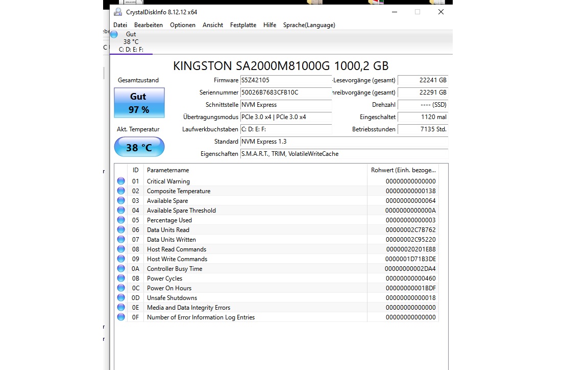
Task: Select the Critical Warning parameter name
Action: (168, 181)
